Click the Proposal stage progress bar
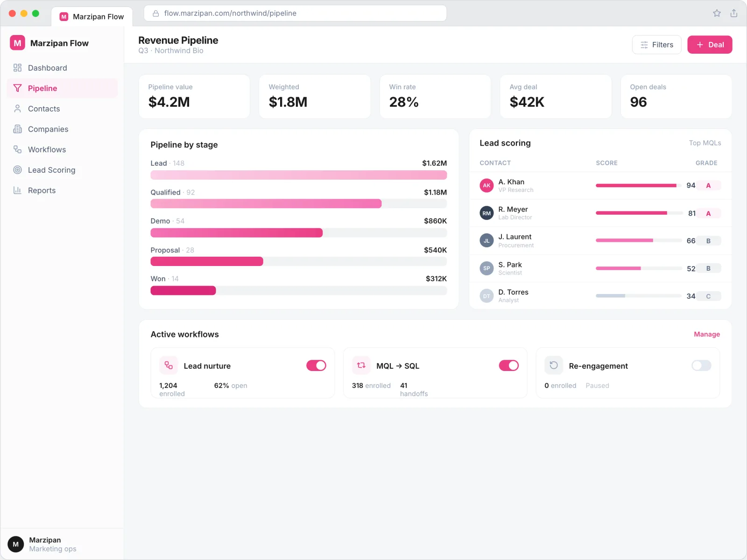This screenshot has width=747, height=560. [x=298, y=261]
